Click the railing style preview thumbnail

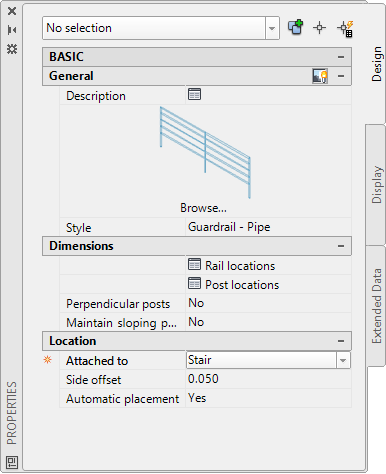click(x=205, y=152)
